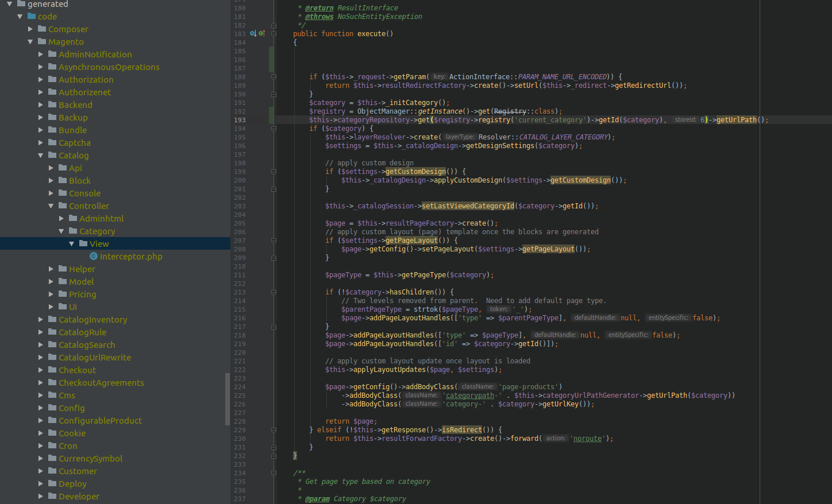Select the Captcha folder
The height and width of the screenshot is (504, 832).
click(x=75, y=143)
